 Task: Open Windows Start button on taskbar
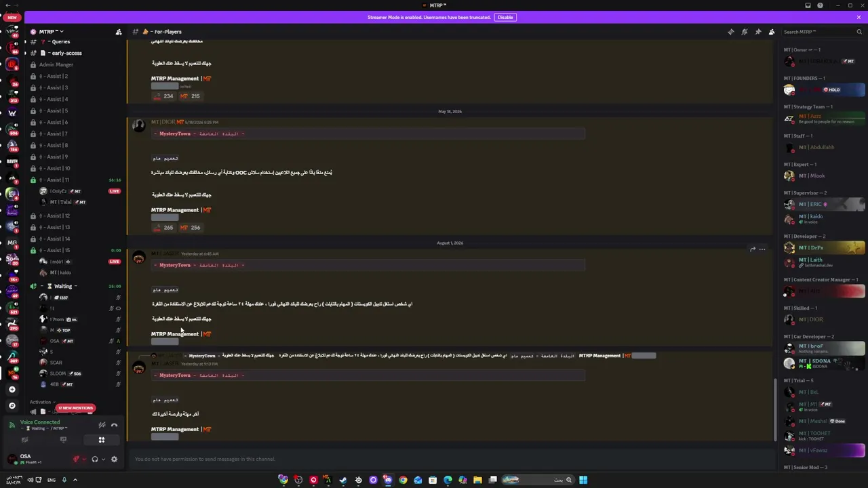[583, 480]
